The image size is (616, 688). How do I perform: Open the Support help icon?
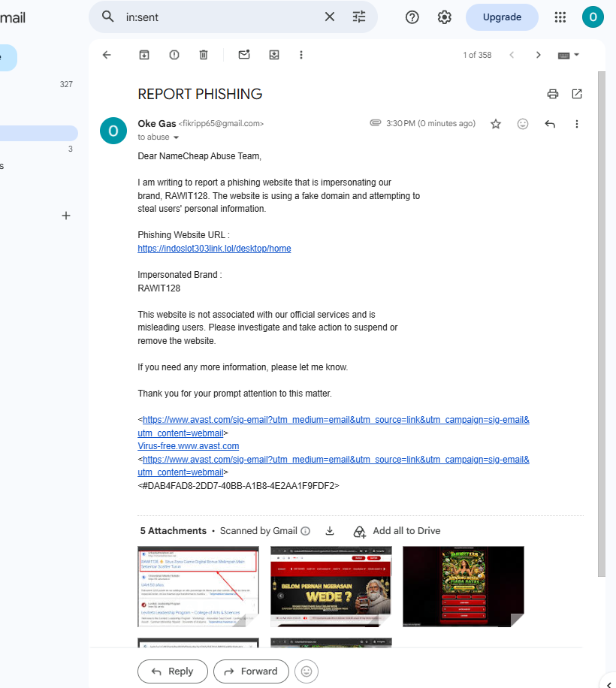tap(412, 17)
